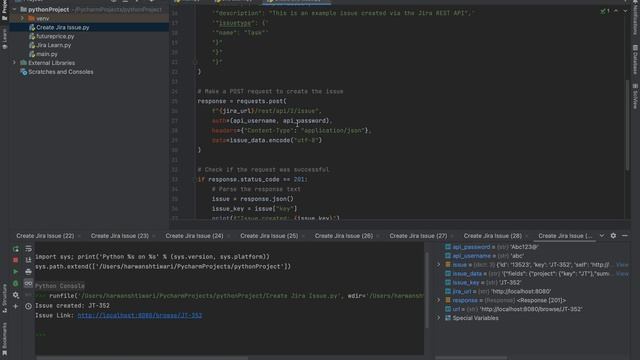Click View link for issue_data variable
The width and height of the screenshot is (640, 360).
(622, 273)
